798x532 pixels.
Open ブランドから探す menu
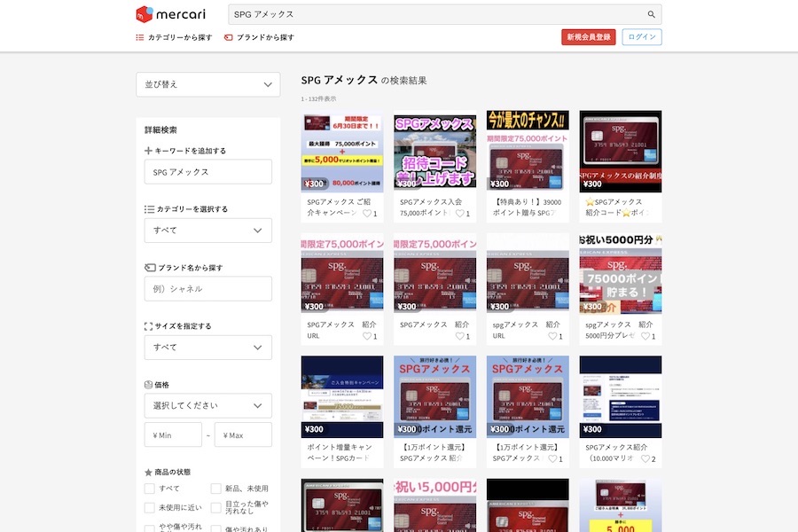click(259, 37)
